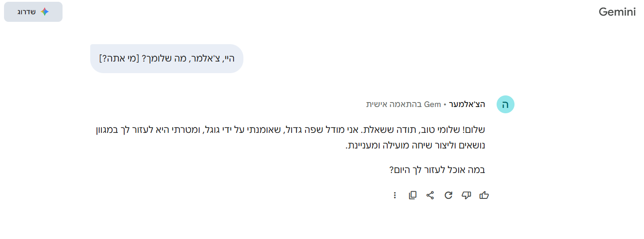This screenshot has width=644, height=239.
Task: Open the three-dot more options menu
Action: point(395,195)
